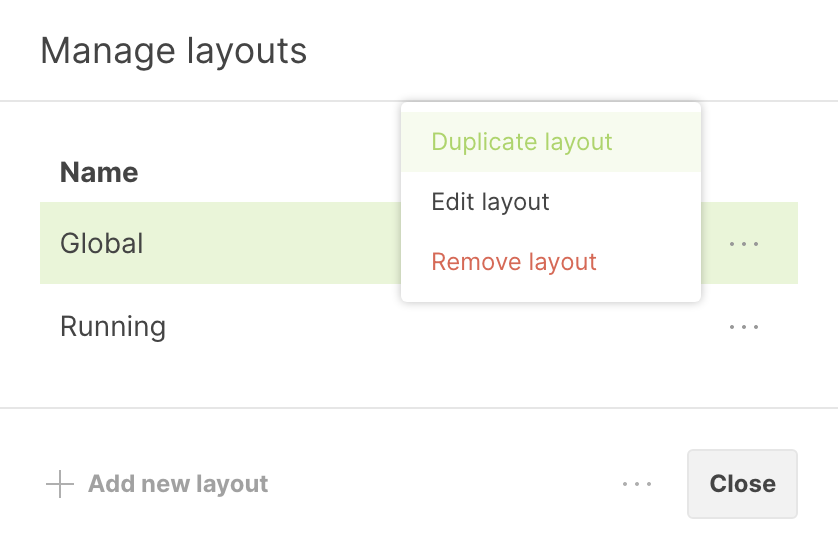Viewport: 838px width, 559px height.
Task: Click the plus icon beside Add new layout
Action: 60,484
